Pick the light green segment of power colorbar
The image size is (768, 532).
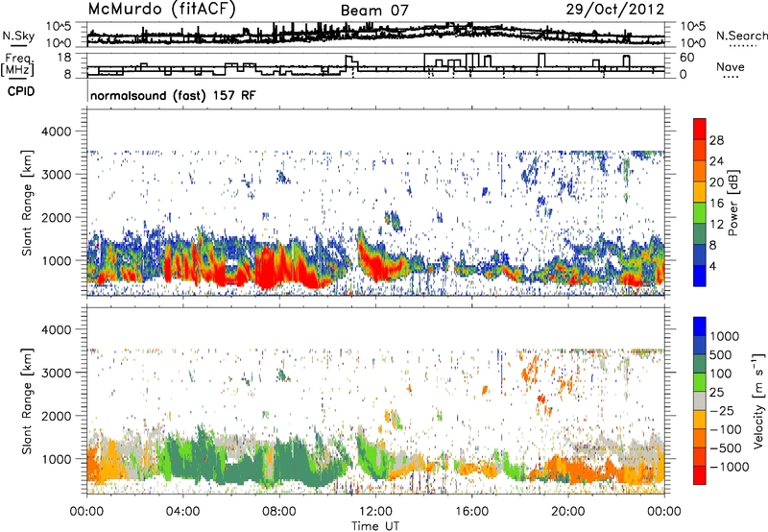coord(700,213)
